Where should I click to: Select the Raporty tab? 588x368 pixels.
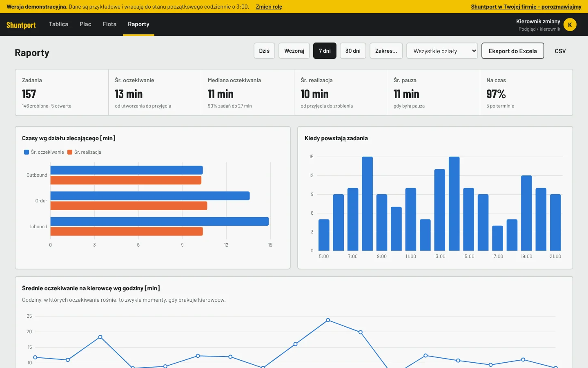[138, 24]
